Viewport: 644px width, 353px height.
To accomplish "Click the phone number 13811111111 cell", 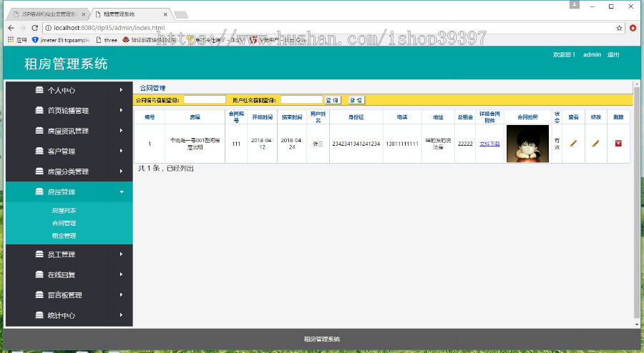I will (x=402, y=144).
